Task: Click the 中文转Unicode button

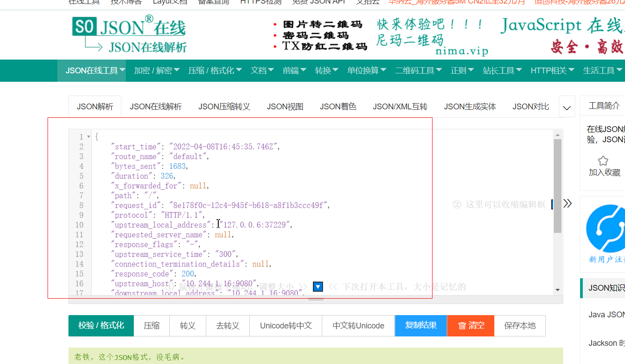Action: 358,326
